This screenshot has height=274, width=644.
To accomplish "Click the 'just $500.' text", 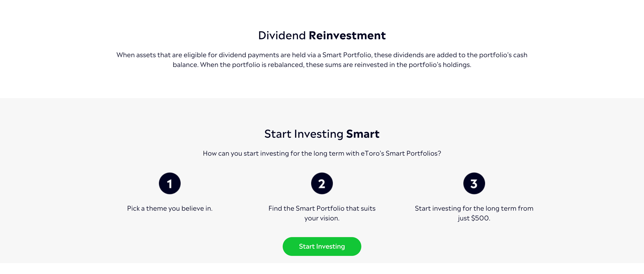I will [x=474, y=218].
